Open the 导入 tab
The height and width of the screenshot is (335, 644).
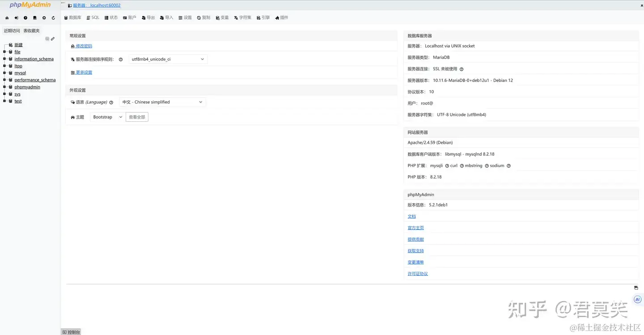tap(166, 18)
